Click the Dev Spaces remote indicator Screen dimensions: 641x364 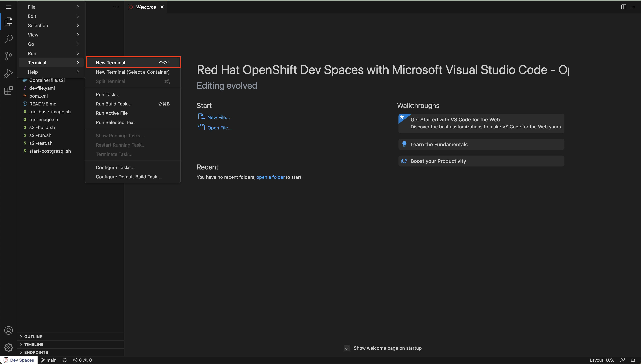click(19, 360)
